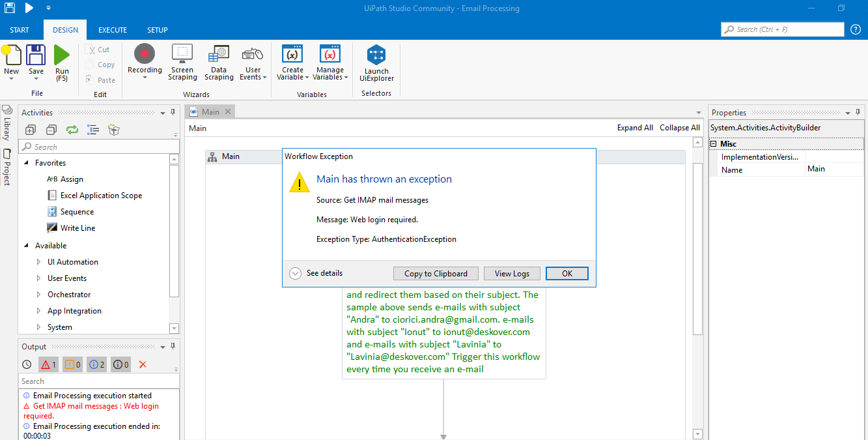Click the Activities search field
Viewport: 868px width, 440px height.
click(99, 146)
